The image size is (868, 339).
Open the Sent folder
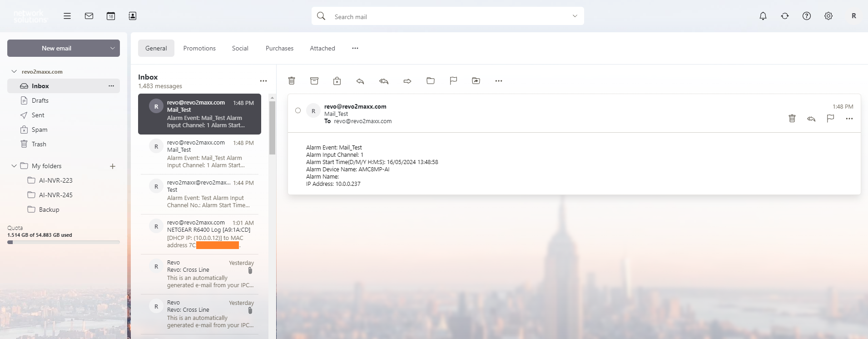64,115
